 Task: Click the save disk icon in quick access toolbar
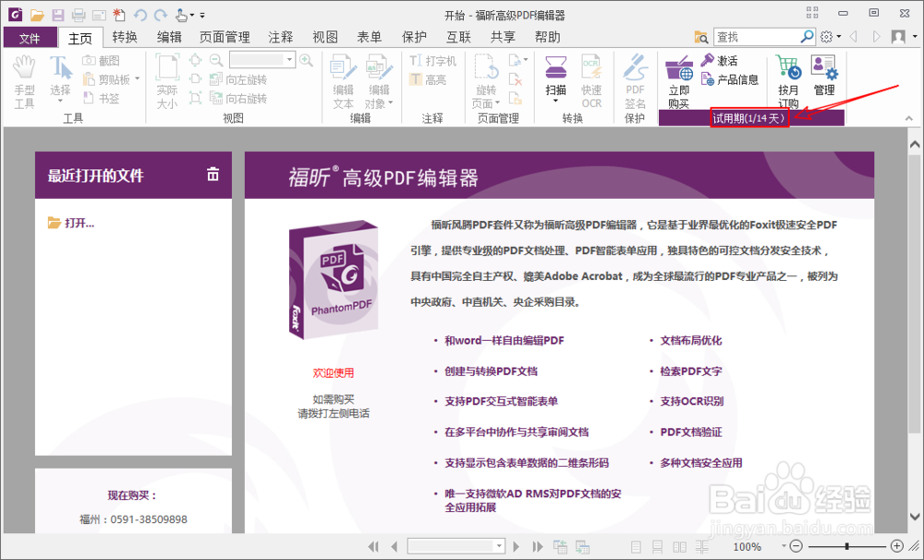click(57, 15)
